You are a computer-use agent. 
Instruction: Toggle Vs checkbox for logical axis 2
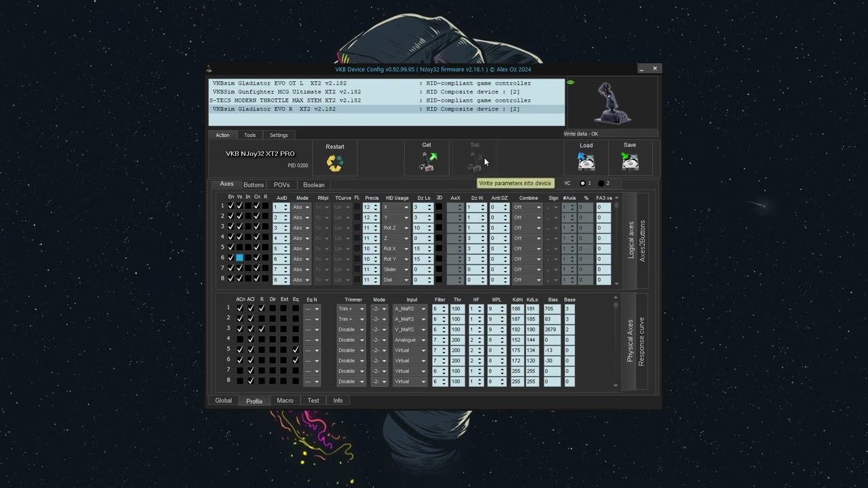[239, 216]
